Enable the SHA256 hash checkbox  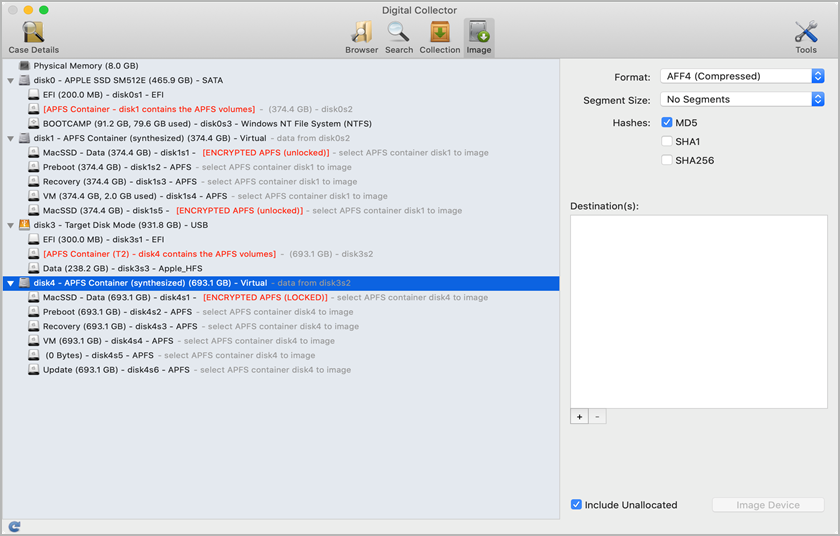click(667, 160)
